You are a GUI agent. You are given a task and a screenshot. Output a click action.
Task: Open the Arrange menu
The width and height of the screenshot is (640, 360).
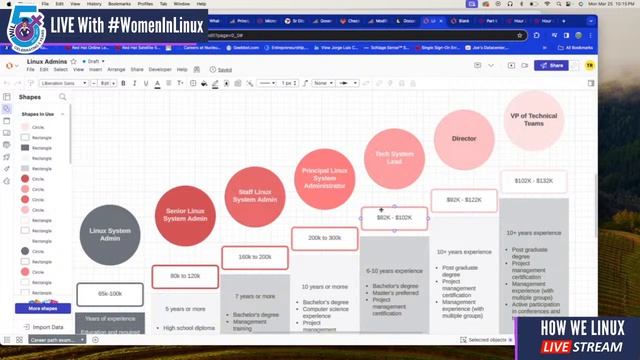pos(116,70)
